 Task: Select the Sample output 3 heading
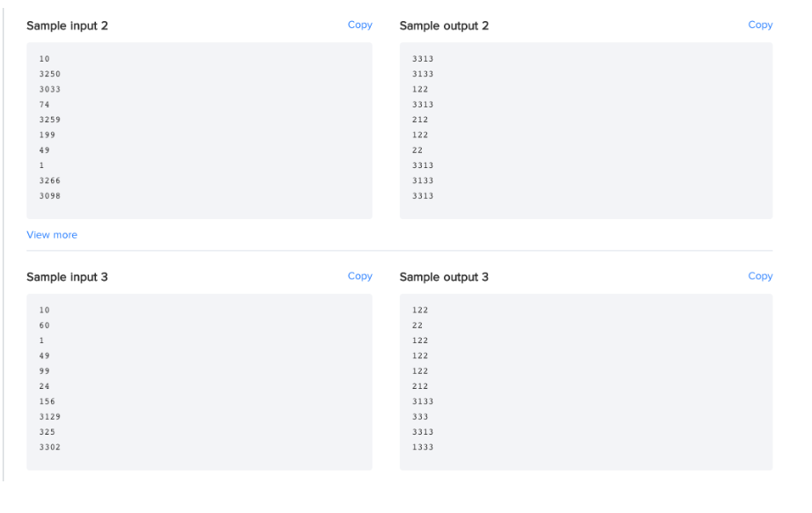coord(444,277)
